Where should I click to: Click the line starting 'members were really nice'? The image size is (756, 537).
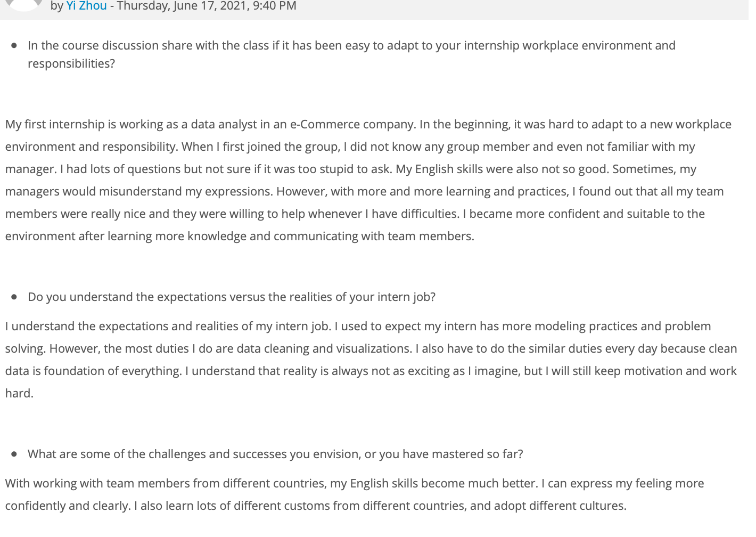(355, 214)
